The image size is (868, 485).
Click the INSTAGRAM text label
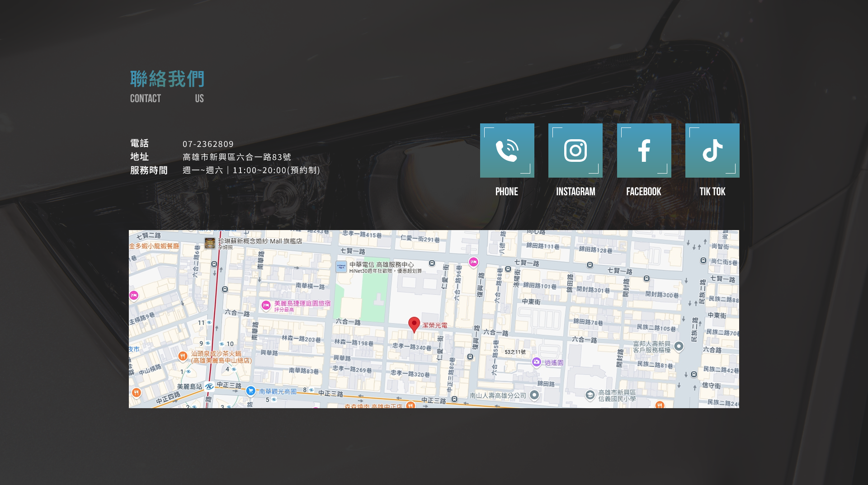[575, 192]
